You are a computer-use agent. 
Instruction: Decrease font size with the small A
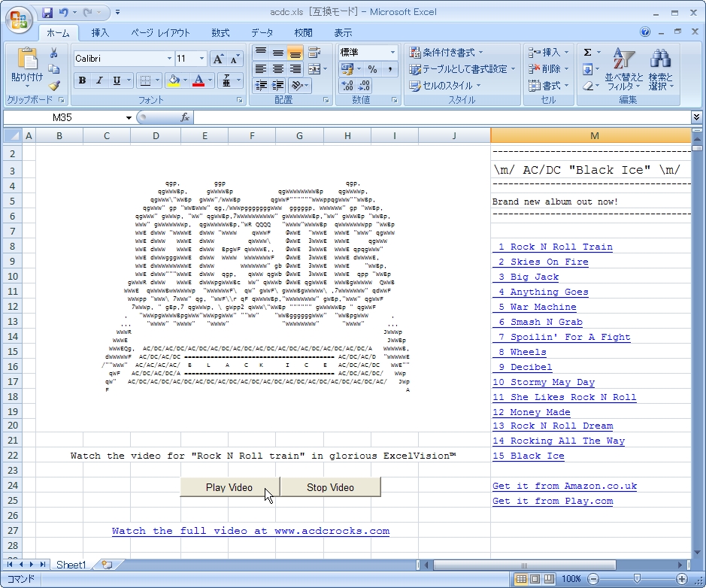coord(235,59)
